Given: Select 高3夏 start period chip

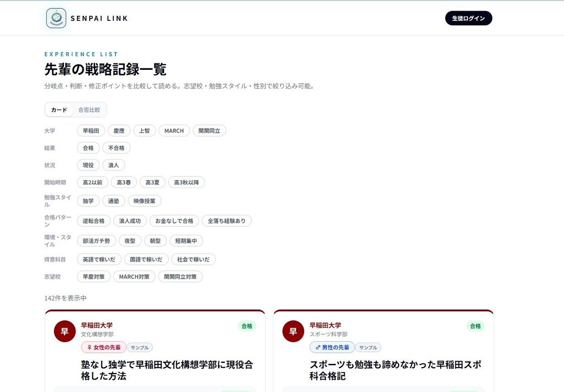Looking at the screenshot, I should 153,182.
